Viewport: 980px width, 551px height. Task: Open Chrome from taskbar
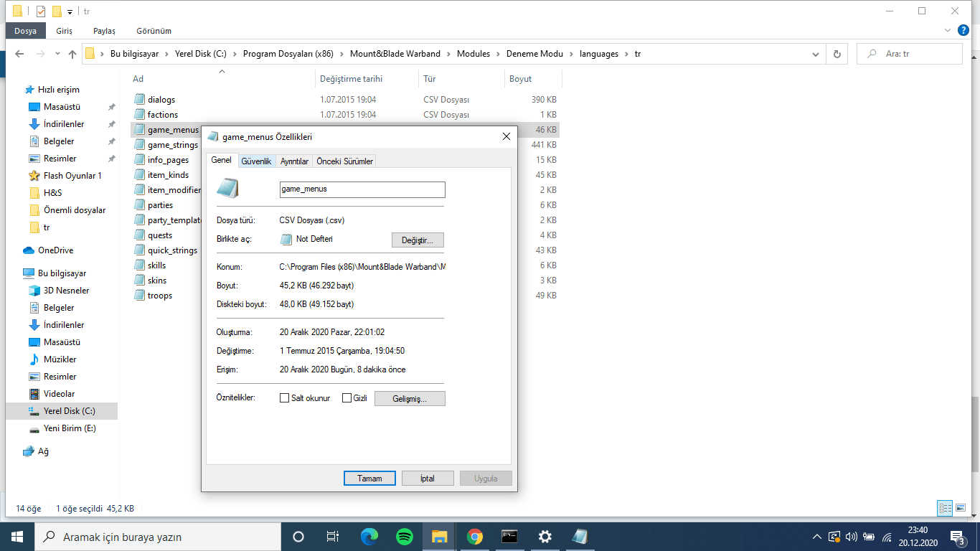tap(474, 536)
